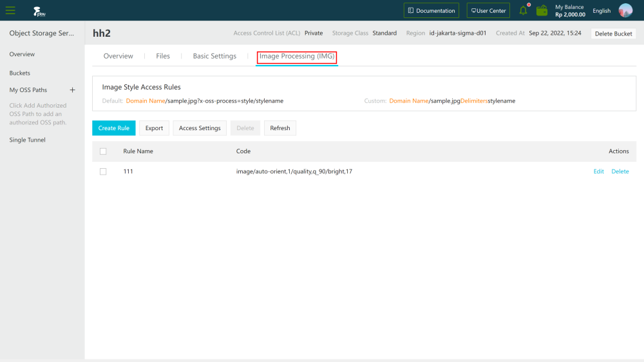Open the User Center button

coord(488,11)
